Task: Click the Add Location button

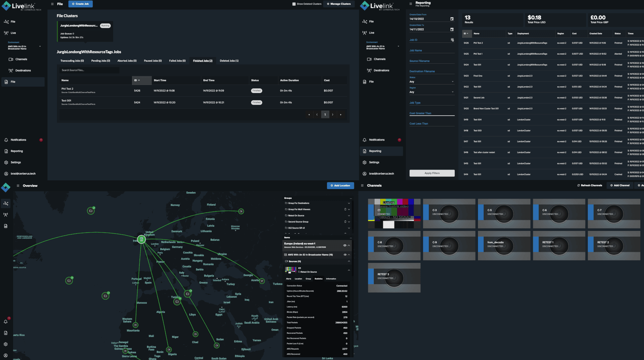Action: pos(340,186)
